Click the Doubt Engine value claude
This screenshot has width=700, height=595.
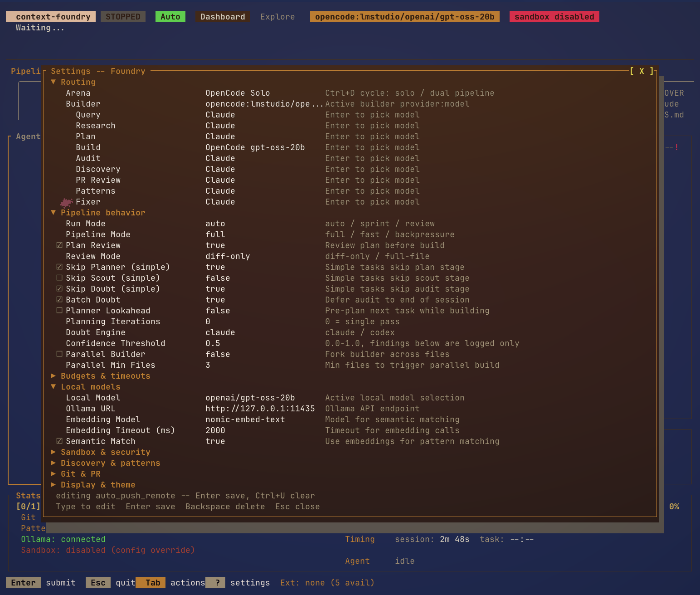pos(220,332)
